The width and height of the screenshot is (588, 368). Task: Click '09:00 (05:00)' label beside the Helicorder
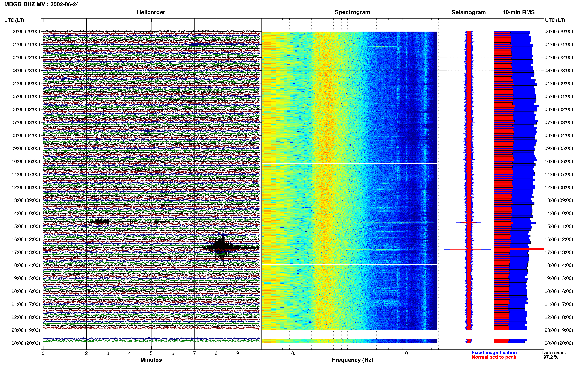tap(26, 148)
